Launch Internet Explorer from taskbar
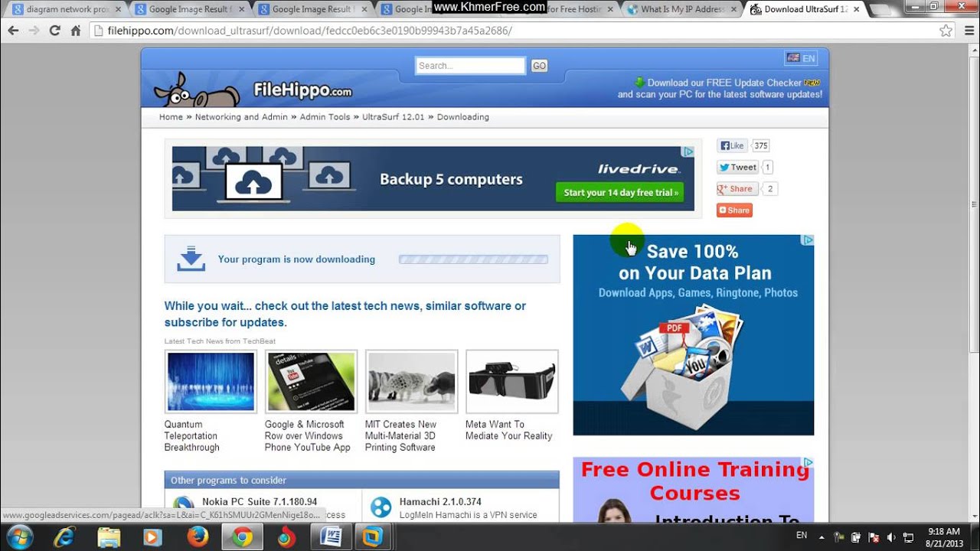 [64, 537]
